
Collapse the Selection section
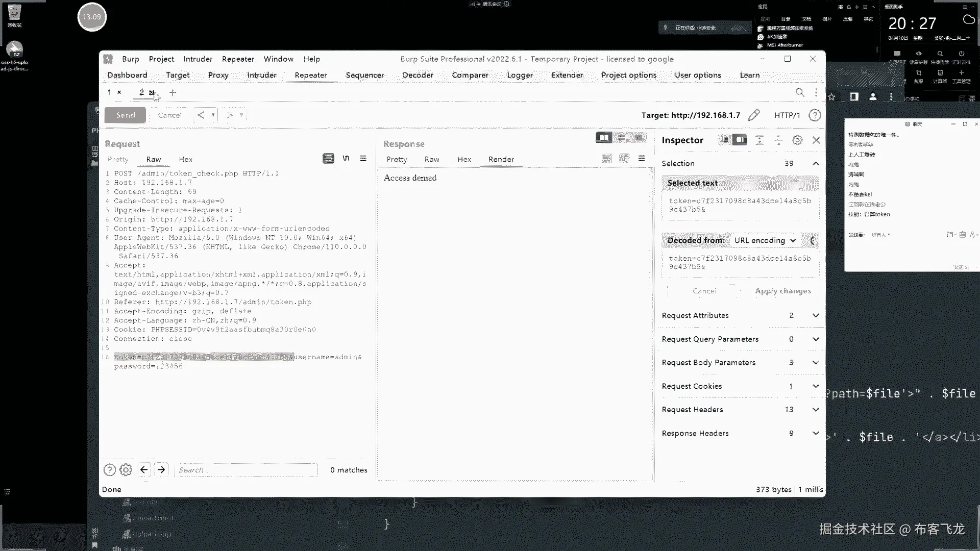pyautogui.click(x=816, y=164)
